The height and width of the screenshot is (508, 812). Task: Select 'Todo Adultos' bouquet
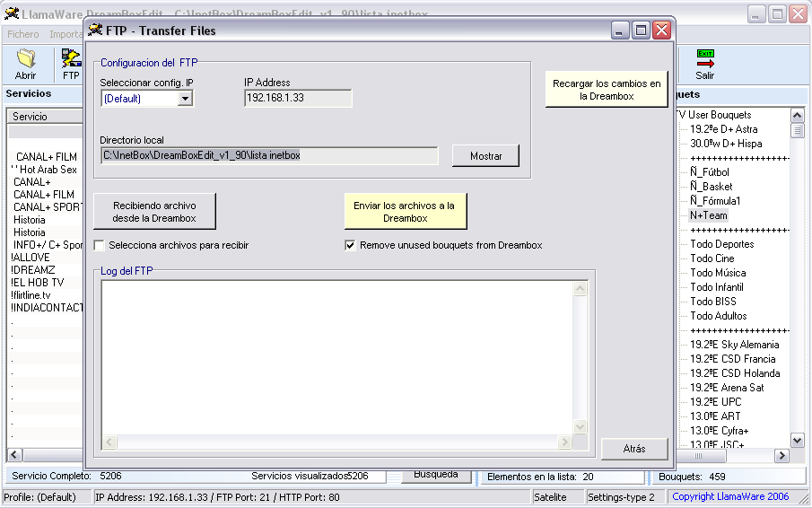[x=719, y=316]
